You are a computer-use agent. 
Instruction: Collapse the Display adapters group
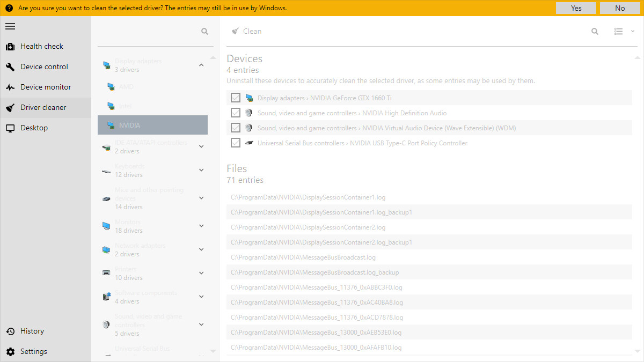(x=201, y=65)
